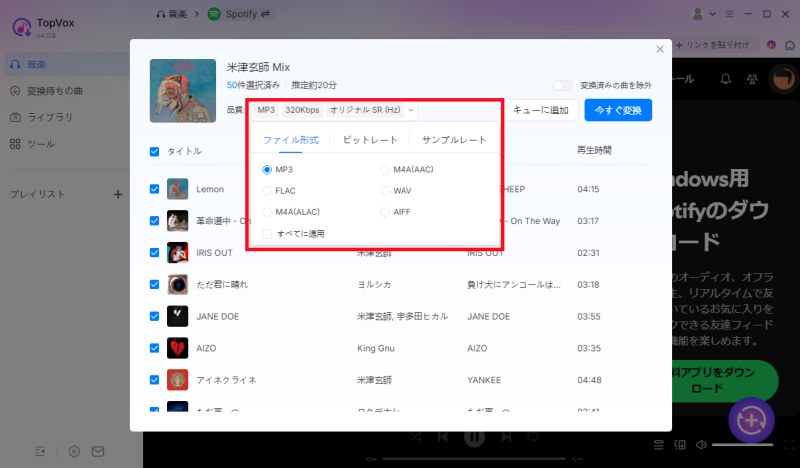The image size is (800, 468).
Task: Uncheck the 革命道中 track checkbox
Action: point(155,220)
